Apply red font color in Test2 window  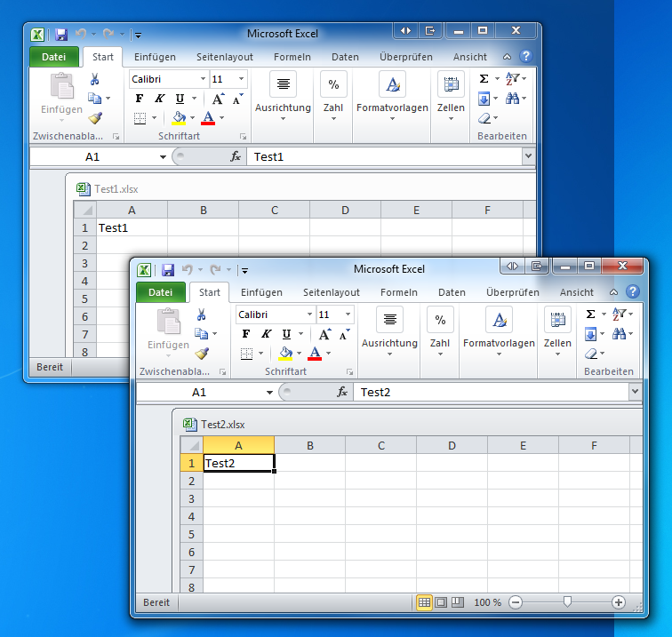[315, 354]
